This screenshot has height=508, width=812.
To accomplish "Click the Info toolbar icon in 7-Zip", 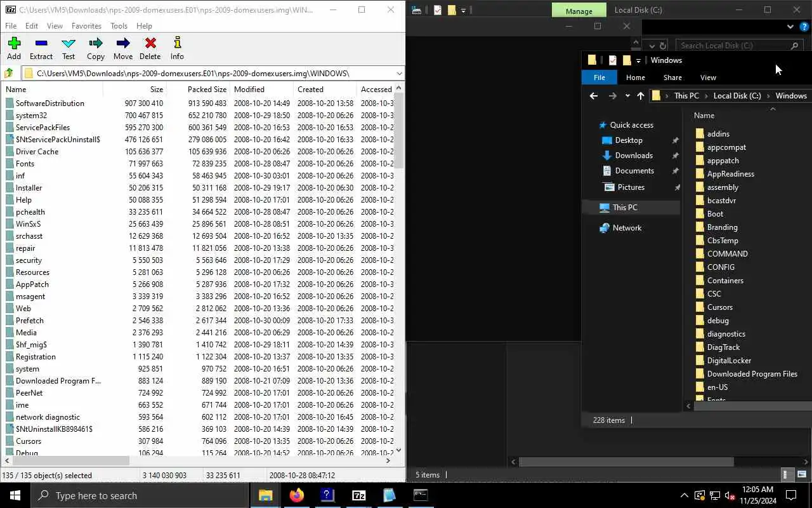I will point(177,49).
